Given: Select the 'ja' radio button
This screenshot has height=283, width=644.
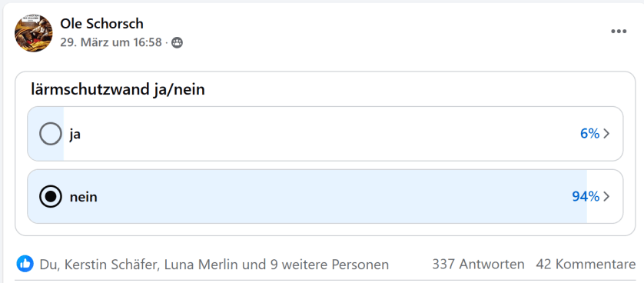Looking at the screenshot, I should coord(51,134).
